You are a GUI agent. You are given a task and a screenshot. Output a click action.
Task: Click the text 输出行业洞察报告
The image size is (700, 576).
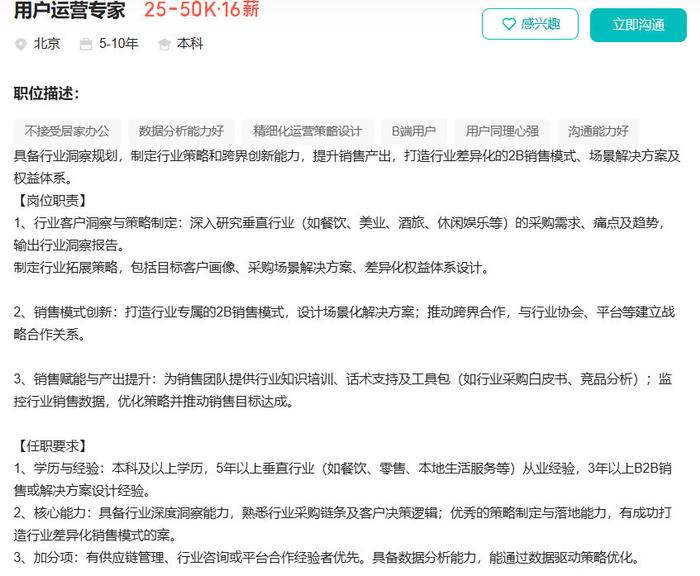tap(69, 245)
